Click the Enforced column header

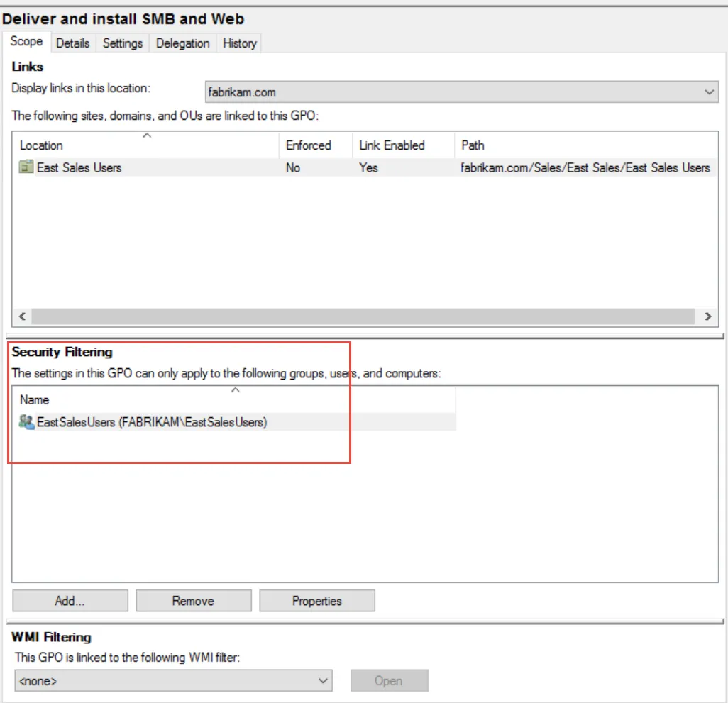click(x=308, y=145)
